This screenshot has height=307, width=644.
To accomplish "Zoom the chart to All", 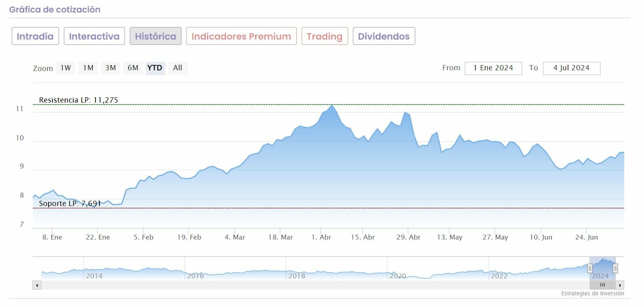I will (x=177, y=68).
